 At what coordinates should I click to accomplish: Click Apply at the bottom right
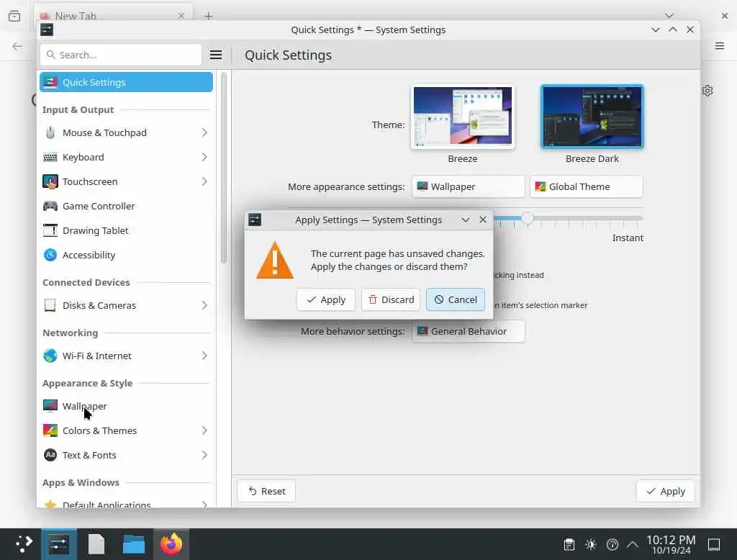[666, 491]
